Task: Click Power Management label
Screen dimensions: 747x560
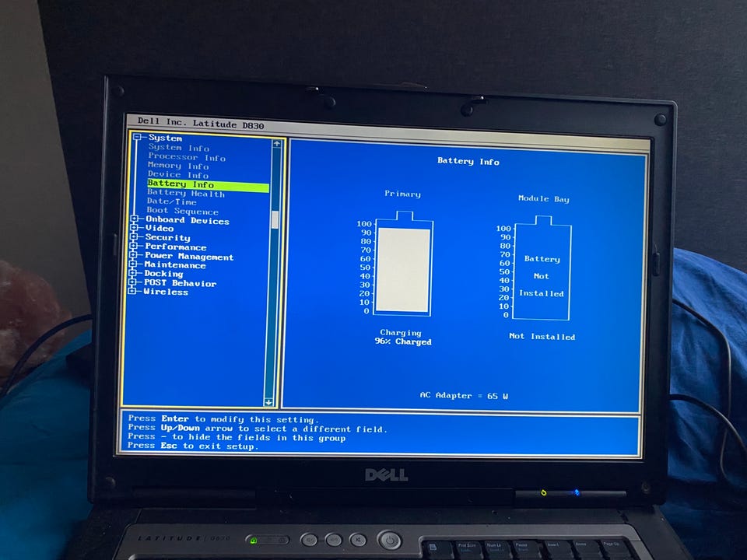Action: click(189, 256)
